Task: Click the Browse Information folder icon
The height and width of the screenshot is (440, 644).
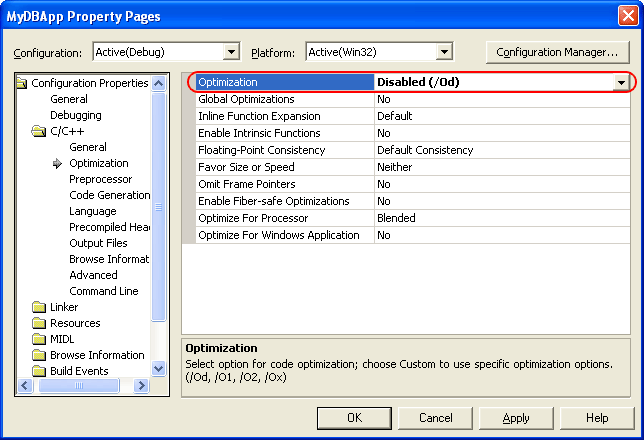Action: (39, 355)
